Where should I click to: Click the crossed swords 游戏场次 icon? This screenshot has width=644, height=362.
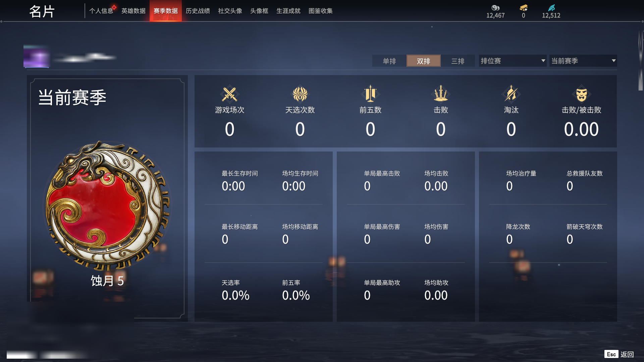click(x=229, y=94)
